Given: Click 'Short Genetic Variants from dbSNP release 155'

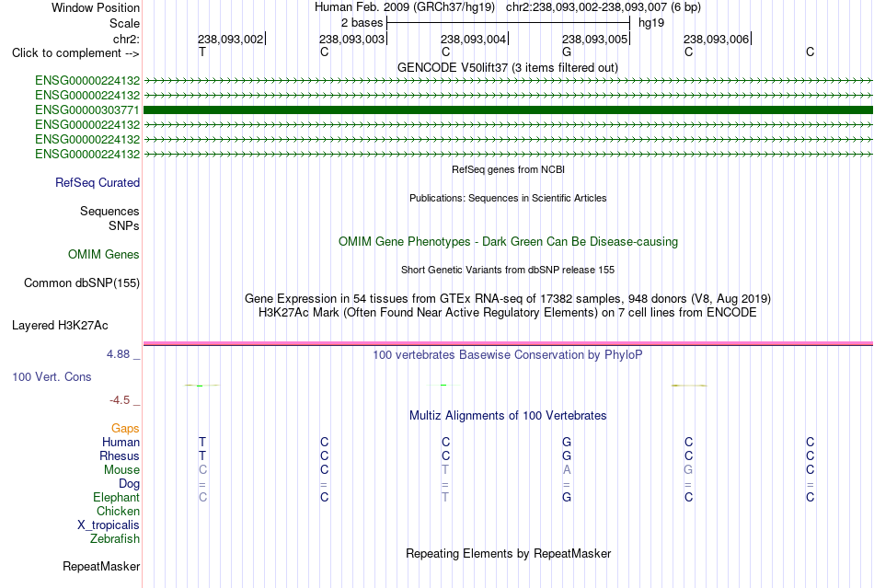Looking at the screenshot, I should point(508,270).
